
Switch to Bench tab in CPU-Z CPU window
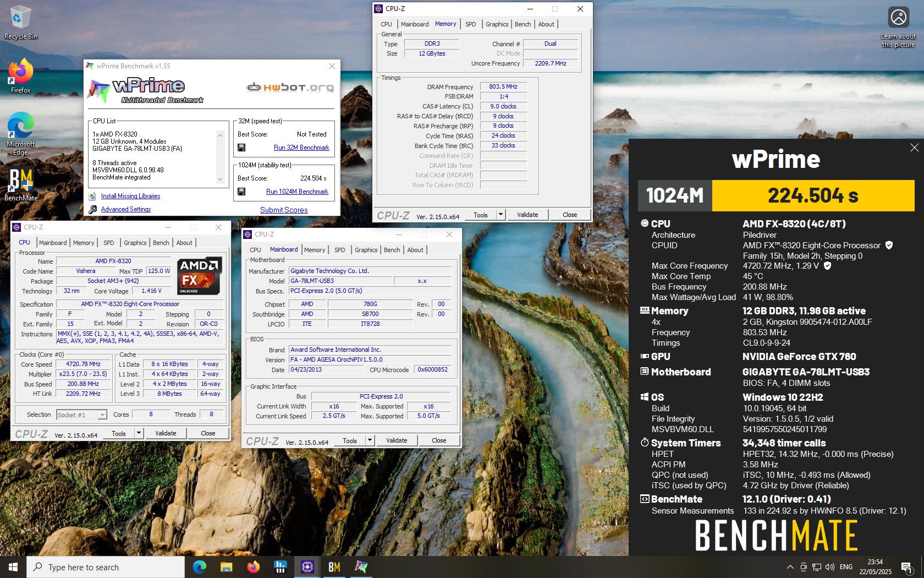click(161, 243)
